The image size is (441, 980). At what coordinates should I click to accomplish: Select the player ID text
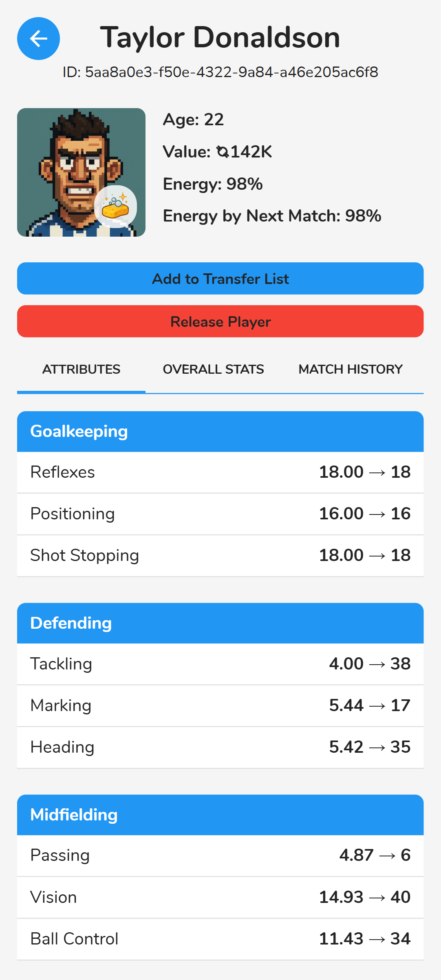click(220, 72)
